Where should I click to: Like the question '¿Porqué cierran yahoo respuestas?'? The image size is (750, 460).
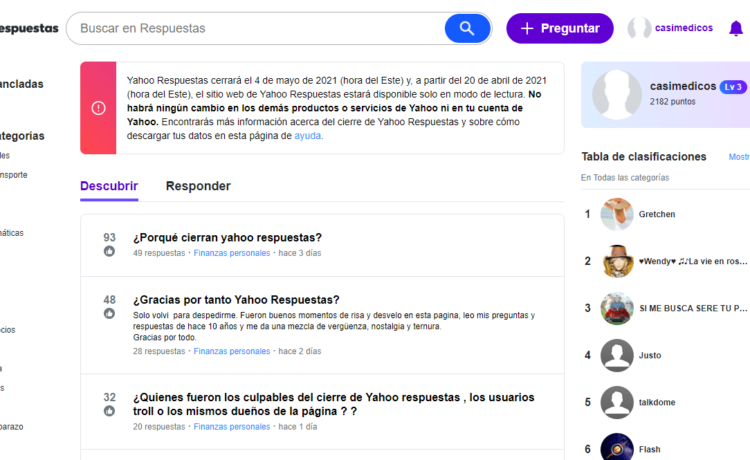click(109, 251)
